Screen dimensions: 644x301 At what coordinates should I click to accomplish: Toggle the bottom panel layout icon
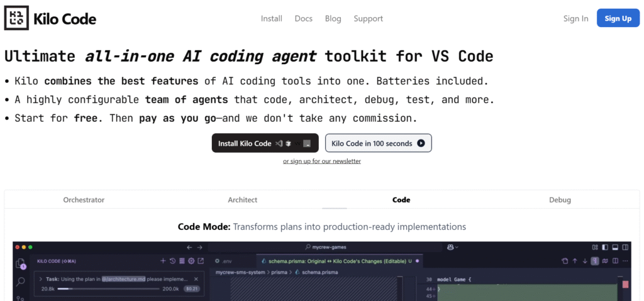click(615, 247)
